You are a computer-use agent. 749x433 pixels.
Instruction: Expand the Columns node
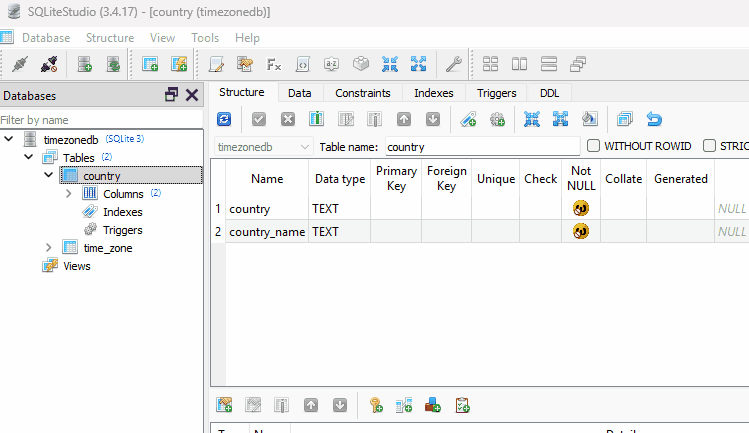[x=68, y=193]
